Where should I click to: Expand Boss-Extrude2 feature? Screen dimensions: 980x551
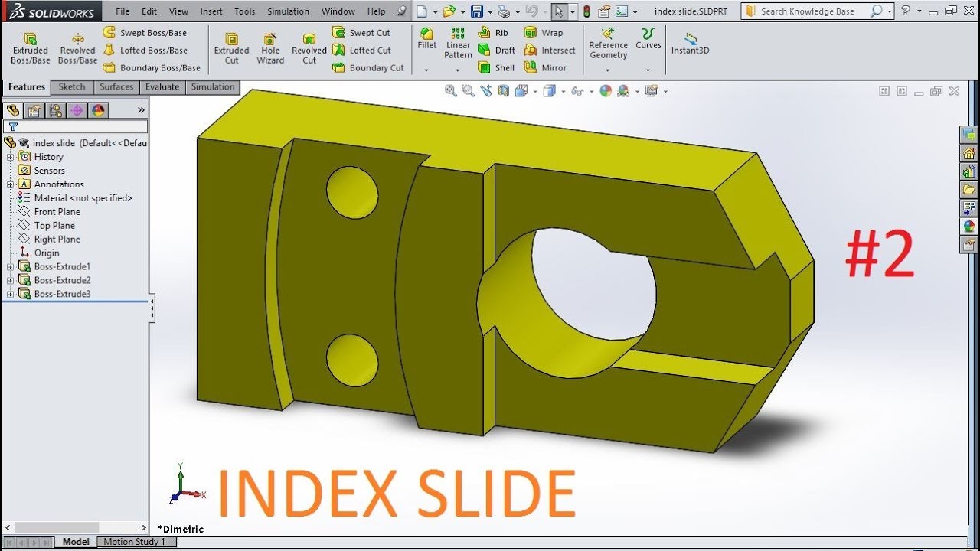[11, 281]
